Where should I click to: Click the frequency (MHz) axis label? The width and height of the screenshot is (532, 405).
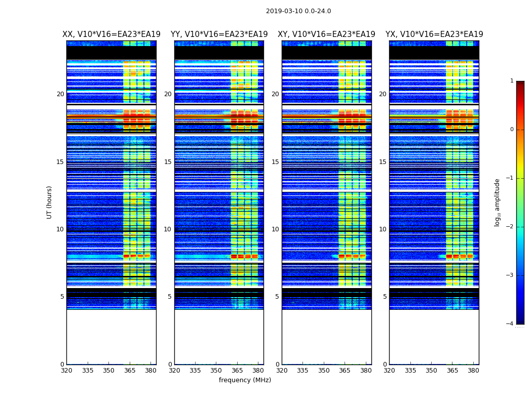(x=245, y=380)
